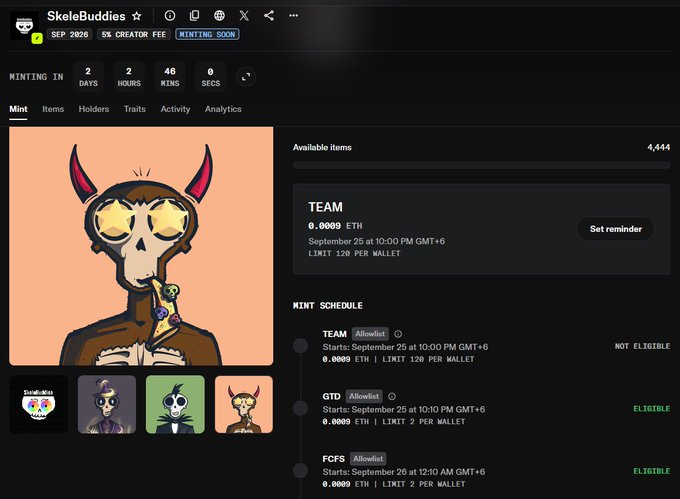This screenshot has height=499, width=680.
Task: Click the GTD stage name
Action: [331, 396]
